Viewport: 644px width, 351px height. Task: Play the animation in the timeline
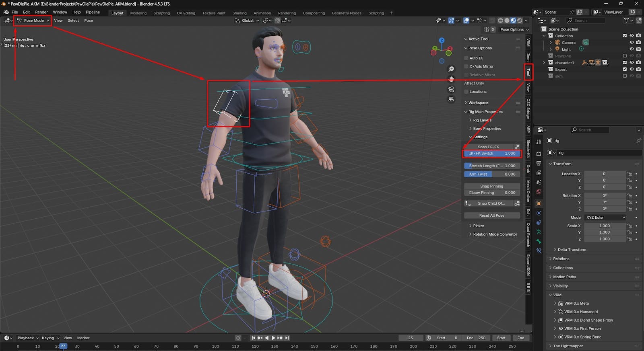click(273, 338)
